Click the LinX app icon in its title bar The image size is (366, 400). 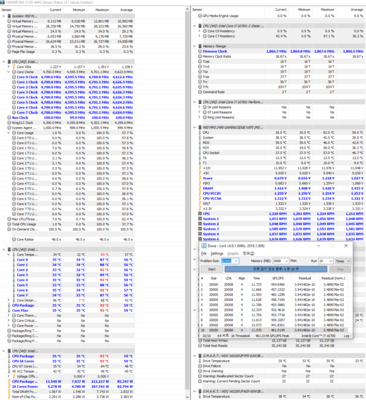point(203,246)
